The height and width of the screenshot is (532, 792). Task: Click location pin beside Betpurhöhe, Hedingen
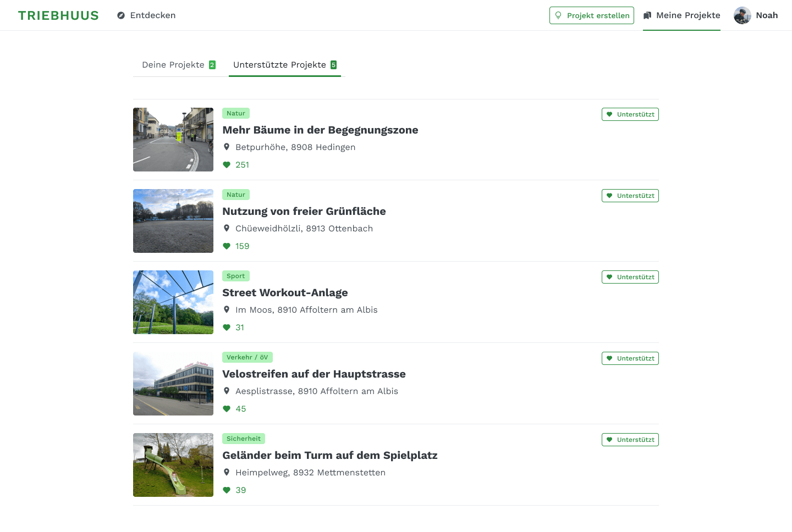(227, 147)
